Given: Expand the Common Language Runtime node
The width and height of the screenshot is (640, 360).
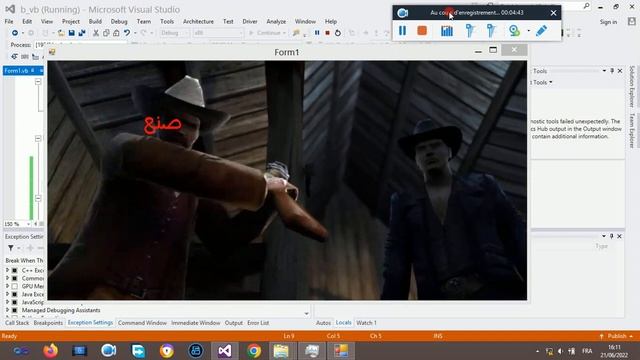Looking at the screenshot, I should 7,278.
